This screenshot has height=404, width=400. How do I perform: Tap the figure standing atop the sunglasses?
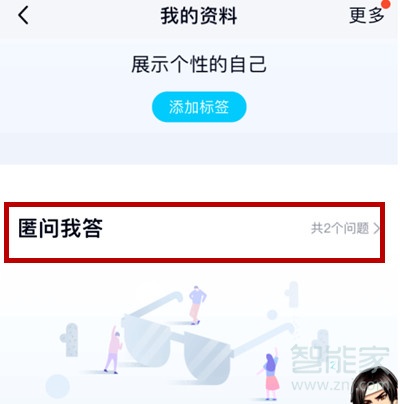(x=197, y=305)
